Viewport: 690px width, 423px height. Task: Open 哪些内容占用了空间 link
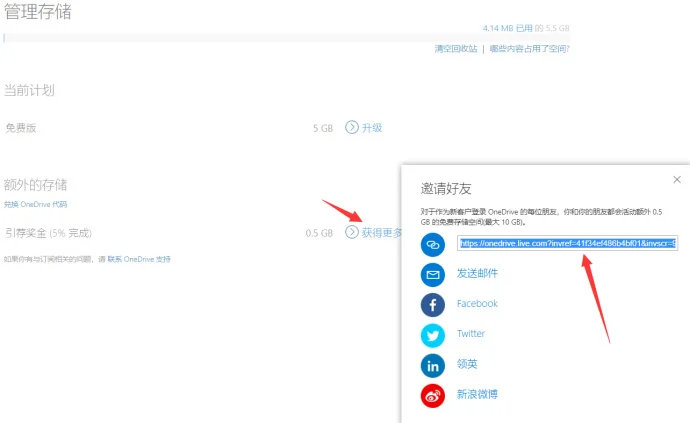pos(530,49)
